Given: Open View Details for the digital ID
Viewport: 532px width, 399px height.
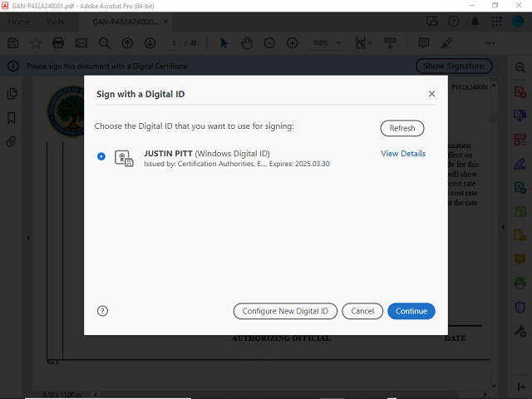Looking at the screenshot, I should (402, 154).
